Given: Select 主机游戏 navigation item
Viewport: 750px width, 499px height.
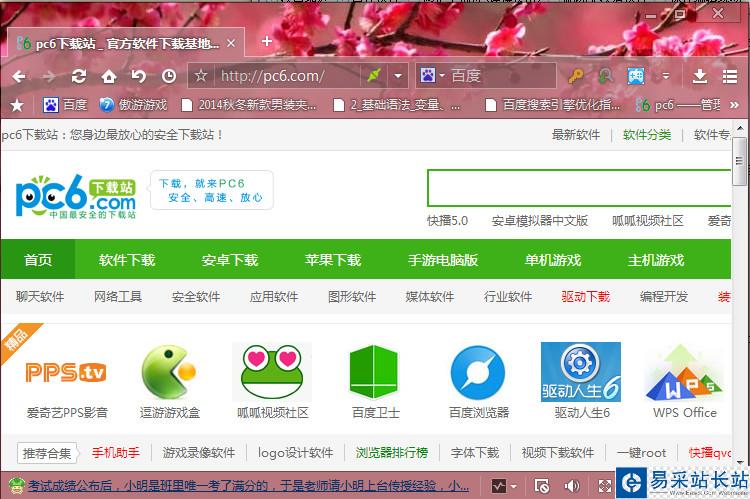Looking at the screenshot, I should pyautogui.click(x=656, y=260).
